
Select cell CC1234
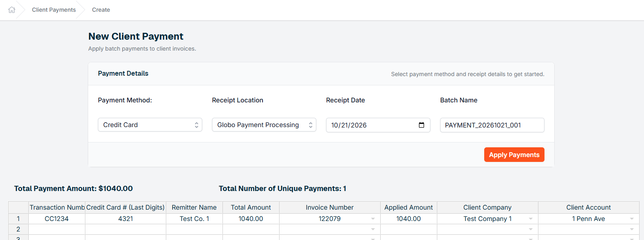[x=57, y=219]
